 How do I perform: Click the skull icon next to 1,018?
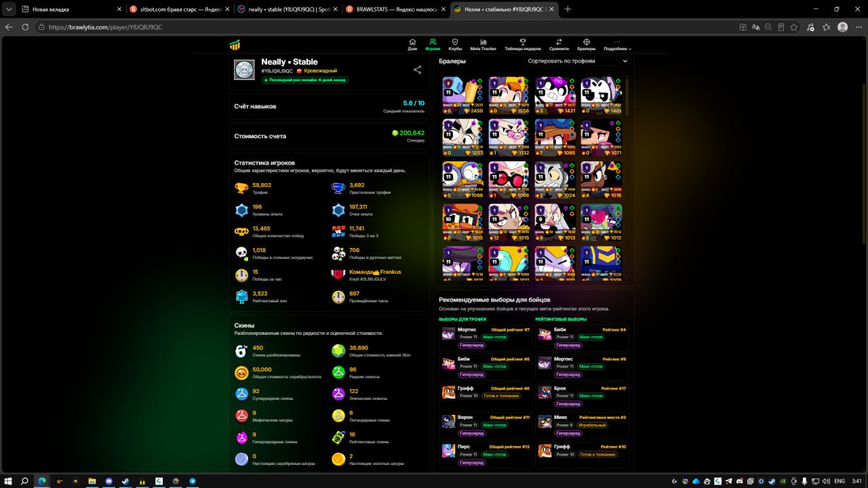(241, 253)
